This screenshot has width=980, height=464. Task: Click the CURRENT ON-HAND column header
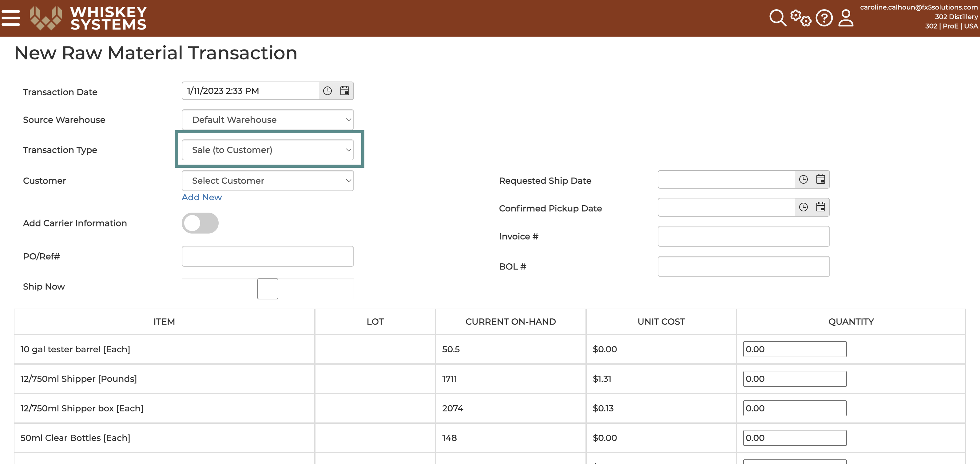click(510, 322)
